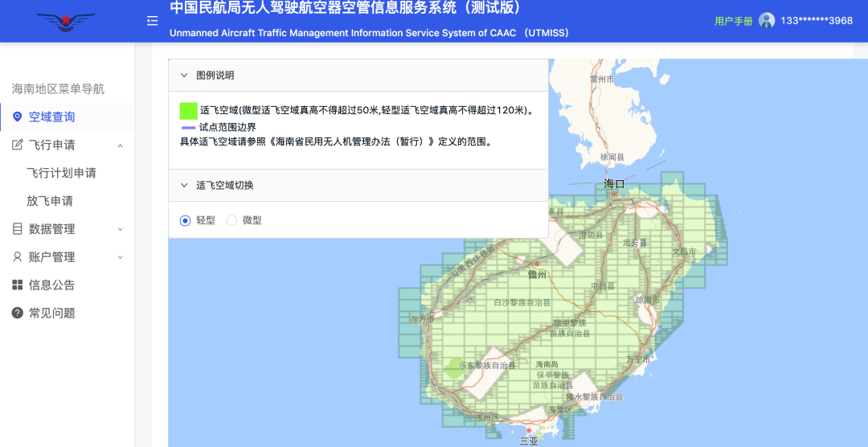This screenshot has height=447, width=868.
Task: Click the 数据管理 document icon
Action: tap(17, 229)
